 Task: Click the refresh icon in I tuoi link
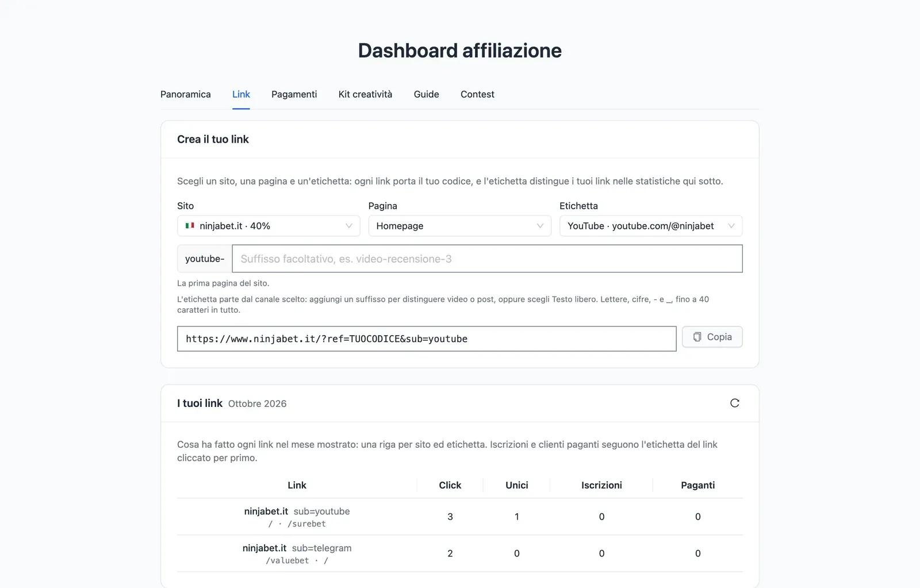pyautogui.click(x=734, y=403)
